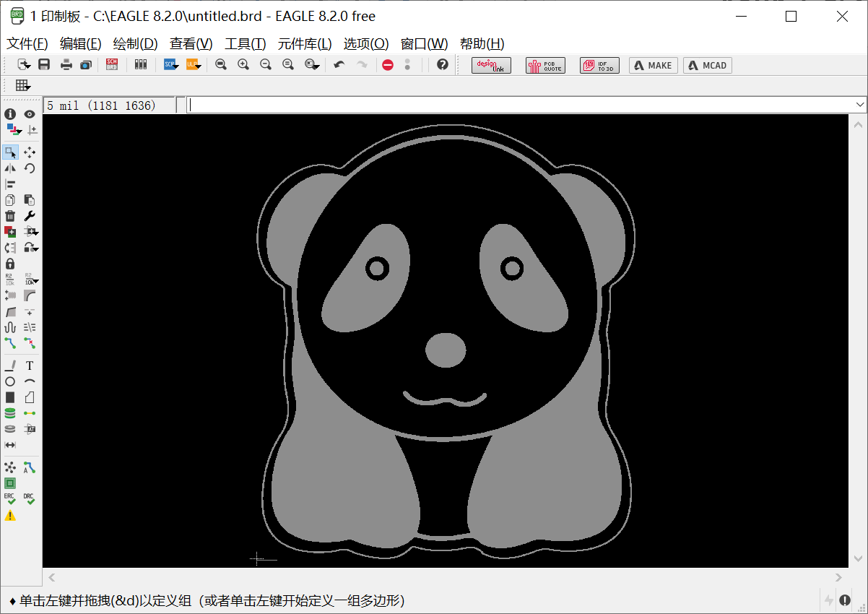
Task: Select the Lock padlock tool
Action: pos(10,264)
